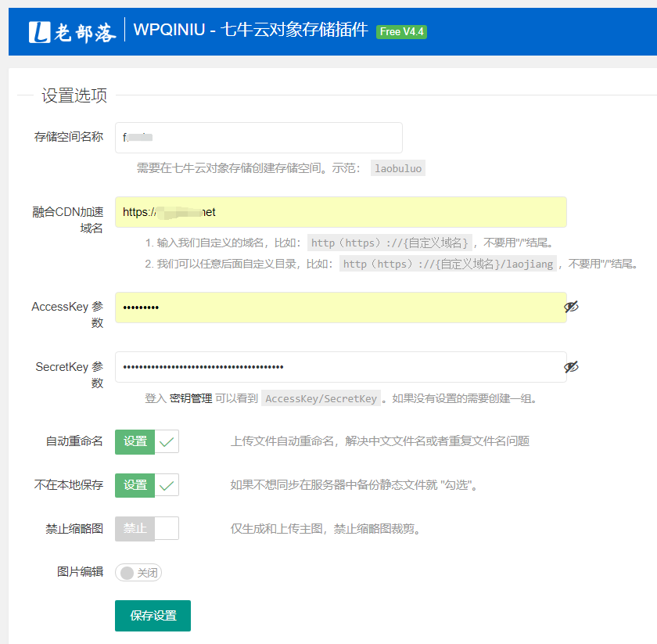Enable the 禁止缩略图 switch
The image size is (657, 644).
pyautogui.click(x=147, y=528)
